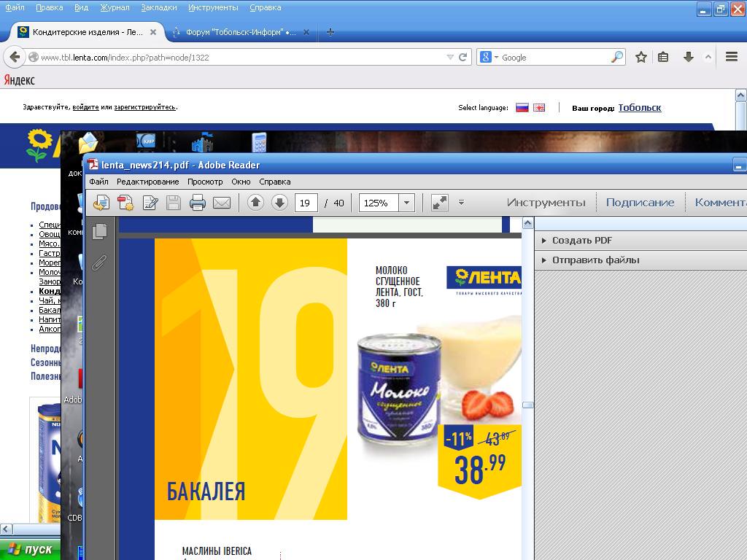Click the convert-to-PDF icon with gear in Reader toolbar
The width and height of the screenshot is (747, 560).
click(x=125, y=203)
